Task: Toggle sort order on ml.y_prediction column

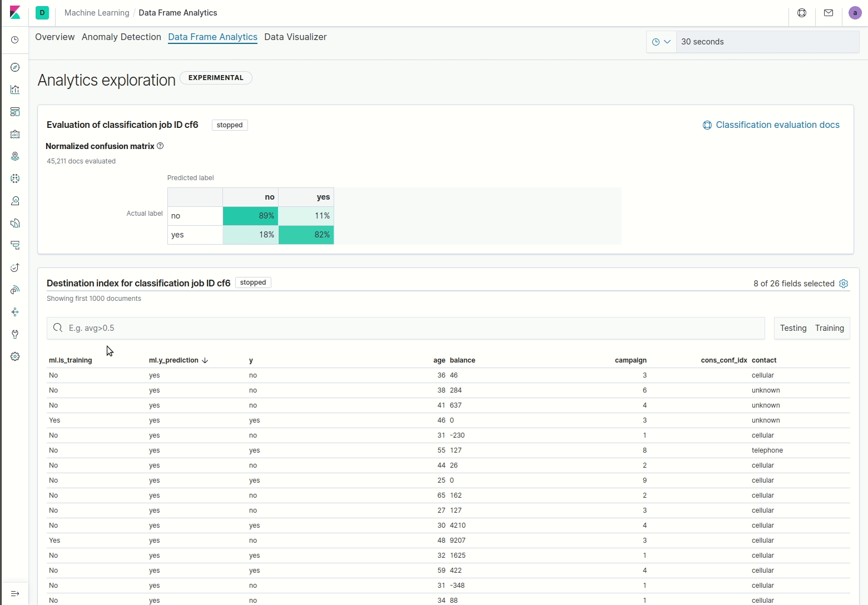Action: coord(178,360)
